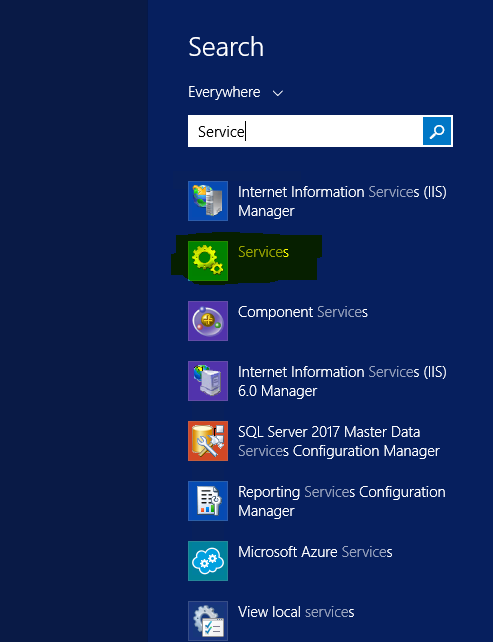Image resolution: width=493 pixels, height=642 pixels.
Task: Launch the Services gear icon
Action: pos(208,261)
